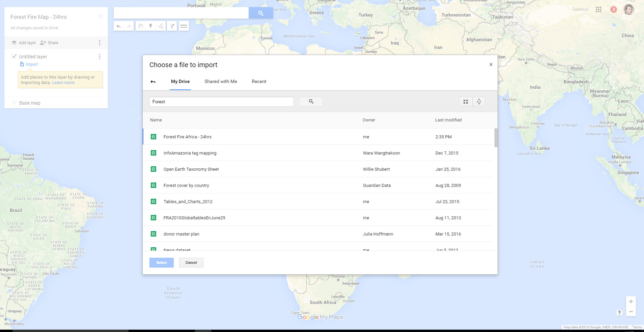644x332 pixels.
Task: Click the Import link under Untitled layer
Action: pyautogui.click(x=32, y=64)
